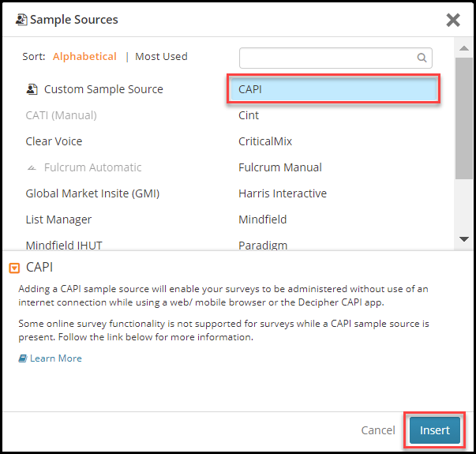The height and width of the screenshot is (454, 476).
Task: Choose Harris Interactive source
Action: 283,193
